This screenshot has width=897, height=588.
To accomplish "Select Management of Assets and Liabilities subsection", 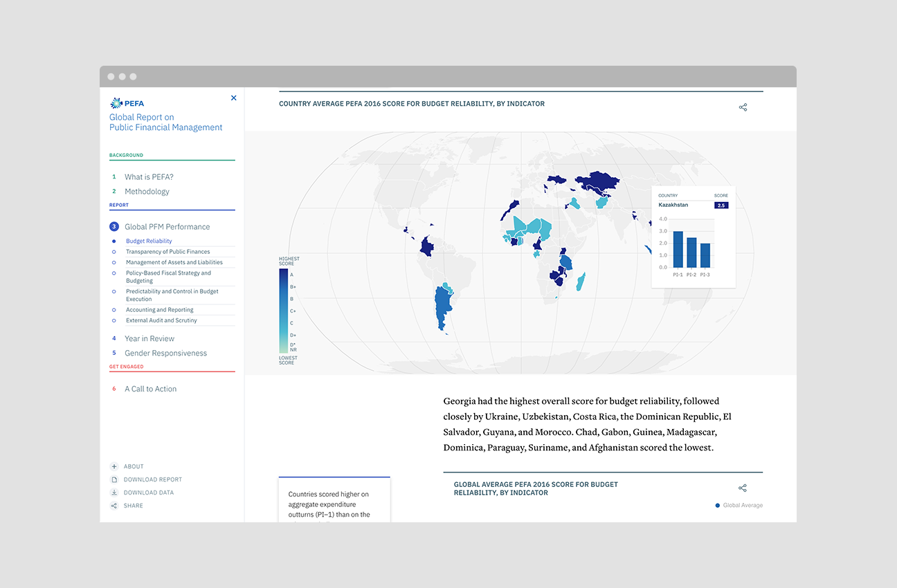I will pos(174,263).
